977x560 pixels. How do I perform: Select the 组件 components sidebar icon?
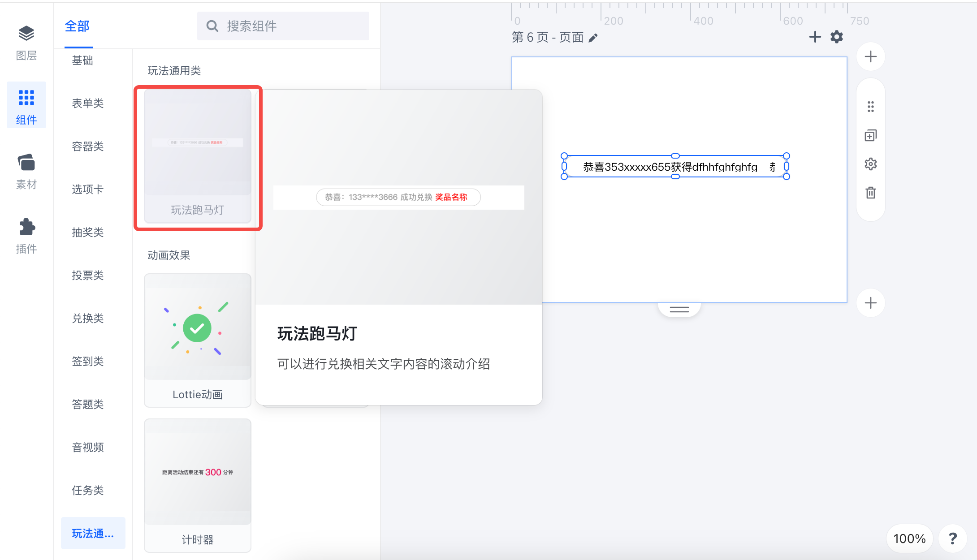point(26,106)
